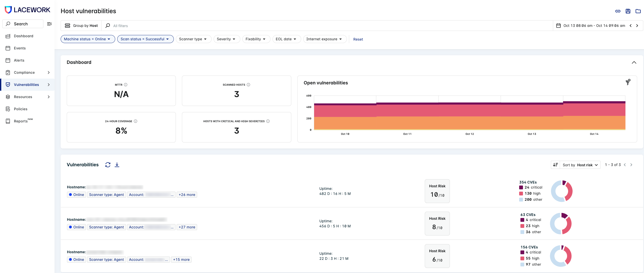
Task: Open the Severity filter dropdown
Action: tap(227, 39)
